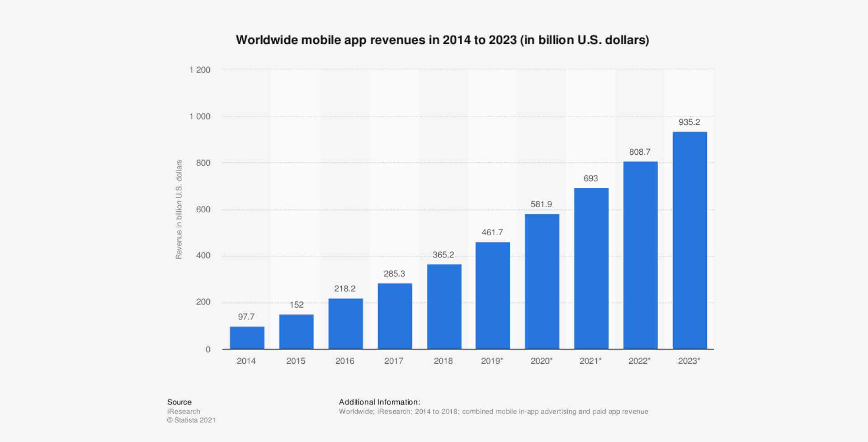Click the 1 200 y-axis tick label
The width and height of the screenshot is (868, 442).
coord(200,70)
